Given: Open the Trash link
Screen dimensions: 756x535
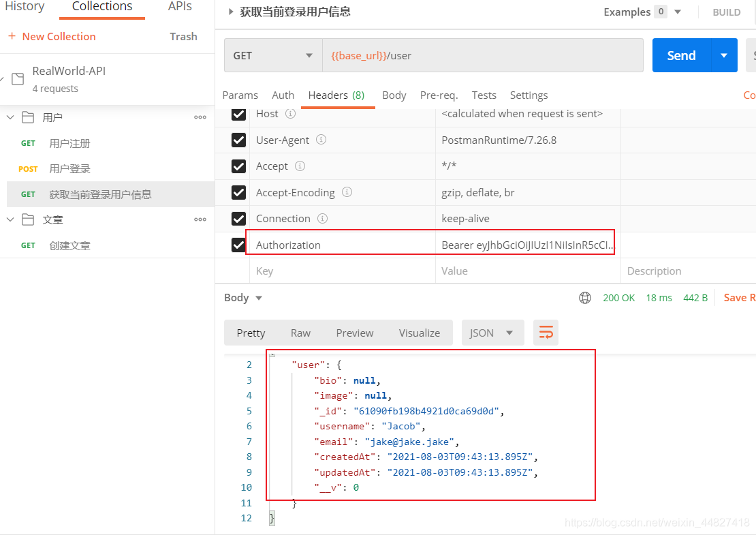Looking at the screenshot, I should point(183,36).
